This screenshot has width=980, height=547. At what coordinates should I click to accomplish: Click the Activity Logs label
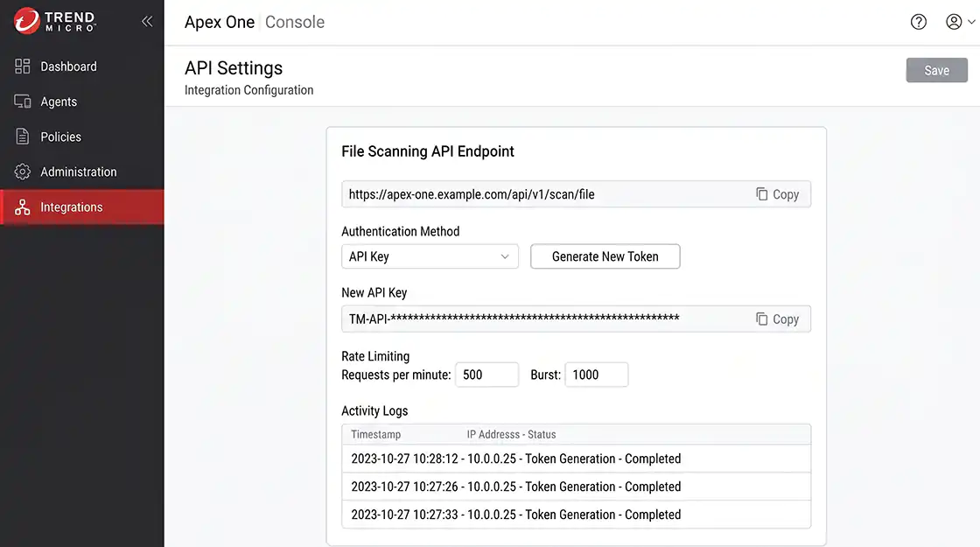pyautogui.click(x=374, y=410)
